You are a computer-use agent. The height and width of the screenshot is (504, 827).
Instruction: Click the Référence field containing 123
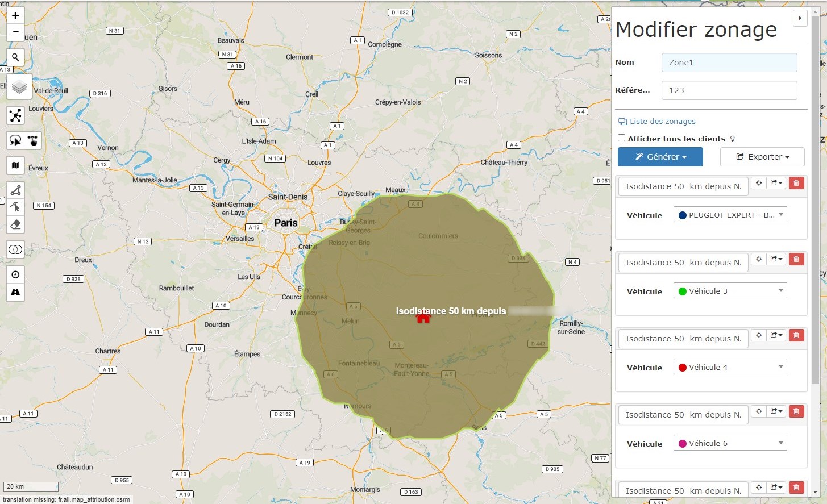[729, 90]
